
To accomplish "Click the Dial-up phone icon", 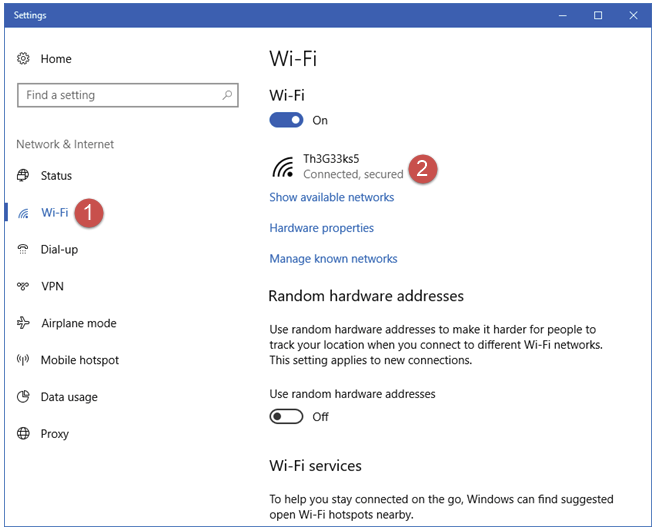I will [23, 249].
